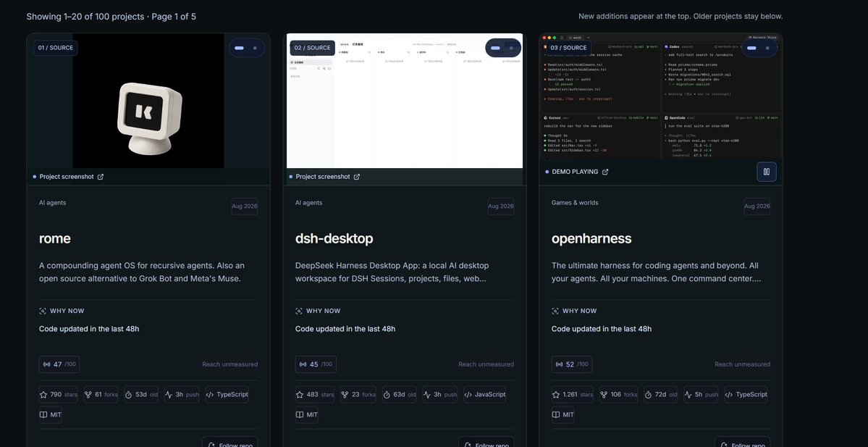Click the MIT license chip on dsh-desktop
Screen dimensions: 868x447
pos(307,414)
